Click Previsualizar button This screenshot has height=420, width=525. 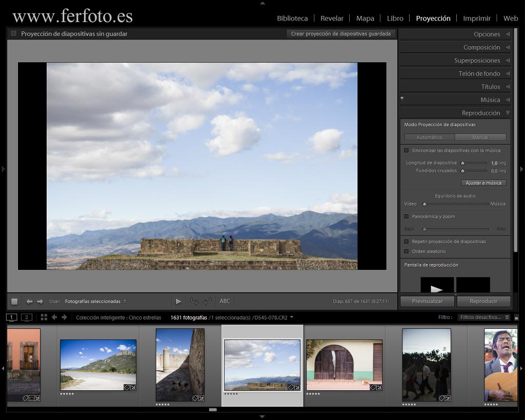[x=427, y=301]
